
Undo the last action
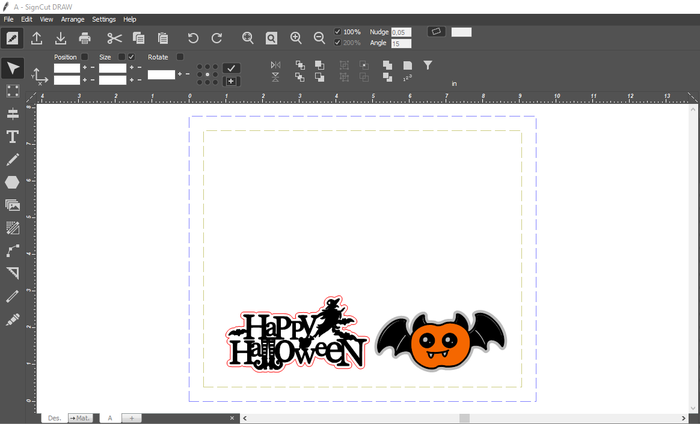click(193, 38)
